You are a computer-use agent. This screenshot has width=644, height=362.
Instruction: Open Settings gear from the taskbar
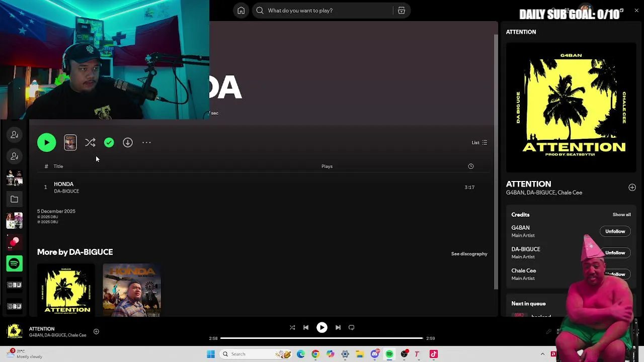coord(345,354)
